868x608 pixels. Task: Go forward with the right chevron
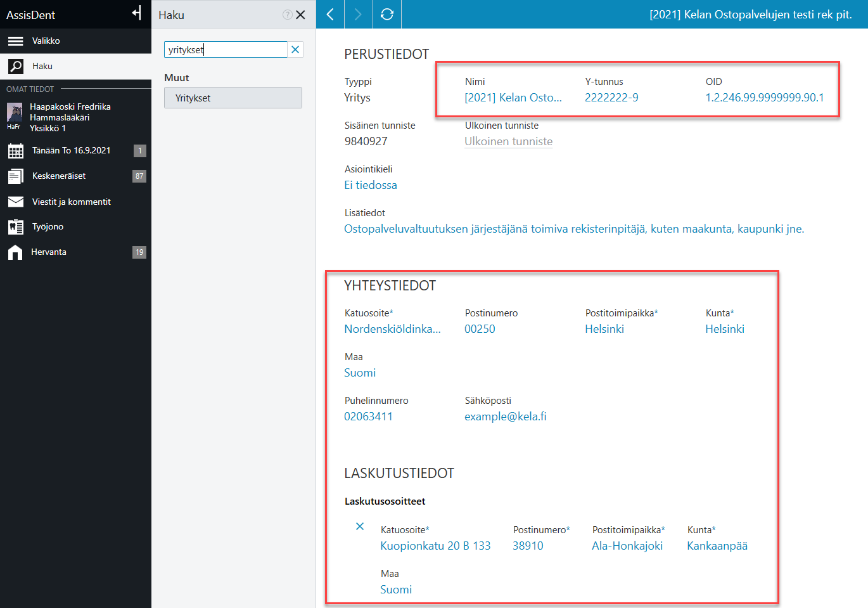tap(359, 14)
